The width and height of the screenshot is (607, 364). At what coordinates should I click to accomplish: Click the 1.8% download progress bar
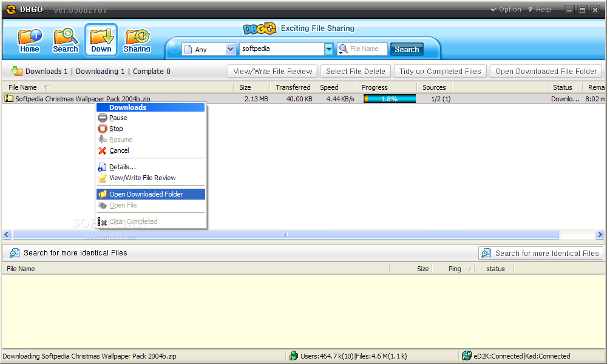click(x=390, y=99)
